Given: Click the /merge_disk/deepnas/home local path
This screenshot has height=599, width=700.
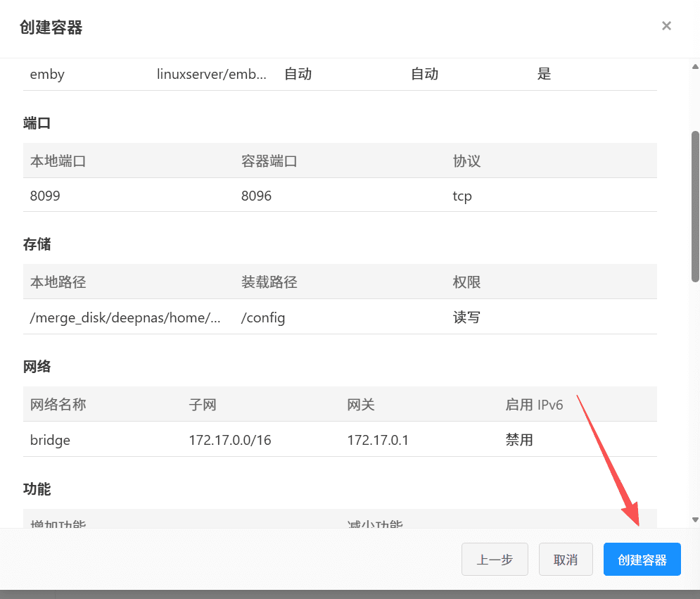Looking at the screenshot, I should (x=125, y=317).
